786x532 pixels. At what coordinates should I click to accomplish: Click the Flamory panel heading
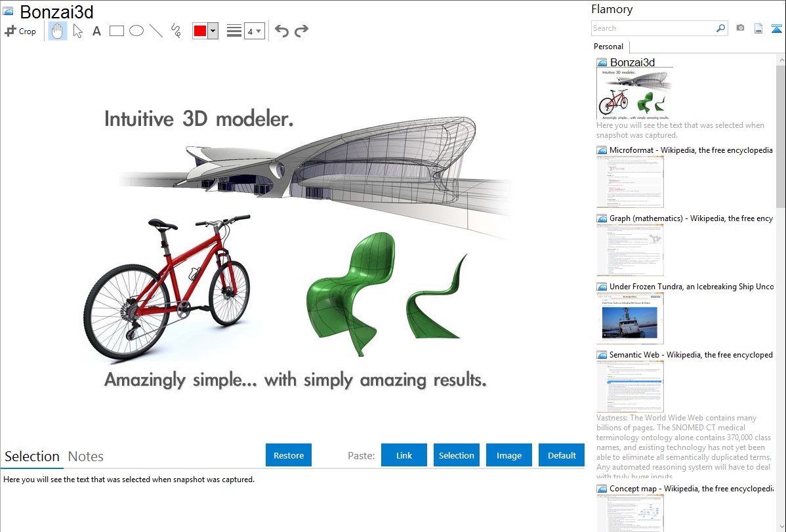click(x=612, y=9)
